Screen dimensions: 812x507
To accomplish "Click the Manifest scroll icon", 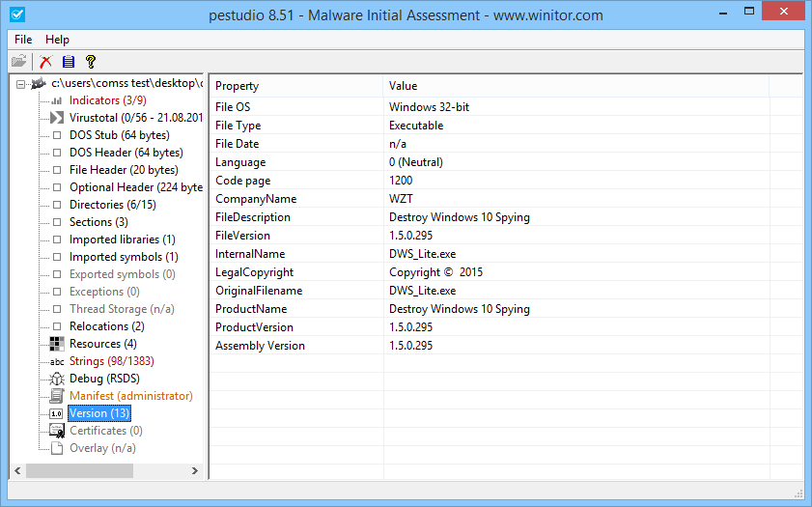I will 57,396.
